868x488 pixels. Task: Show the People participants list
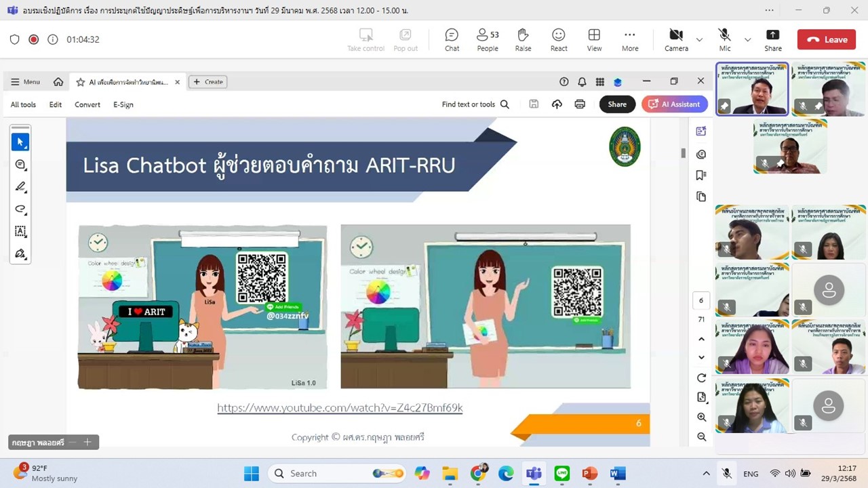pyautogui.click(x=488, y=39)
